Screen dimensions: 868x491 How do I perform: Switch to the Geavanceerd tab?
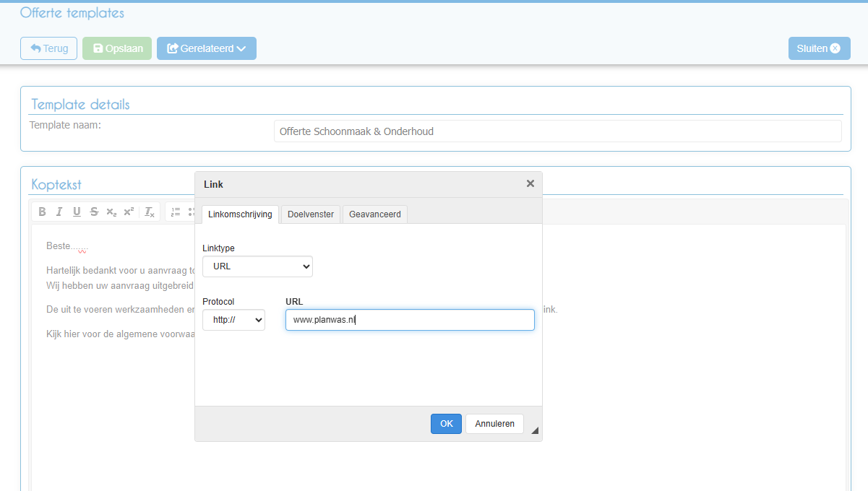(x=375, y=214)
